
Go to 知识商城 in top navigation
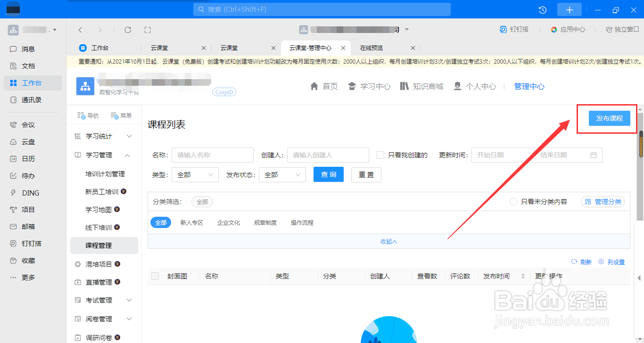click(422, 86)
